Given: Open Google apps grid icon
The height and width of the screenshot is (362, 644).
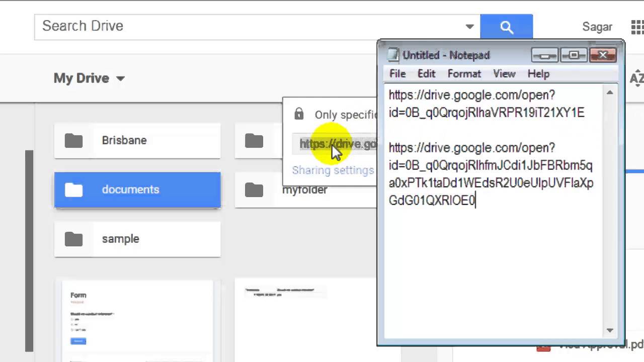Looking at the screenshot, I should coord(637,27).
